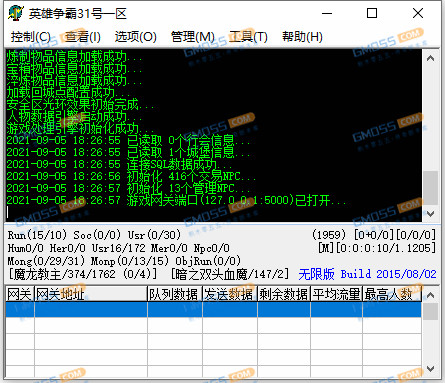Click log scrollbar down arrow
The image size is (445, 383).
tap(430, 214)
